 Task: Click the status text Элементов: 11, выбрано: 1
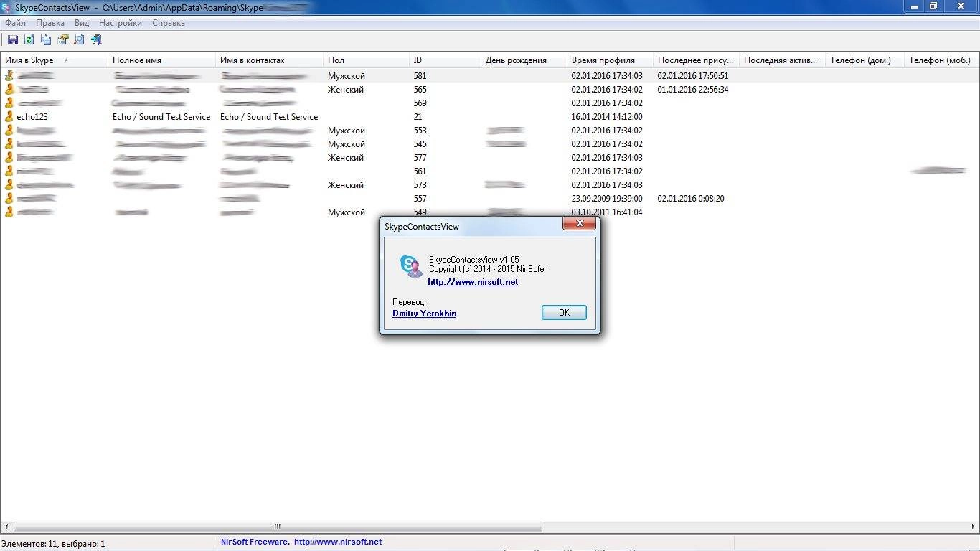(x=53, y=543)
